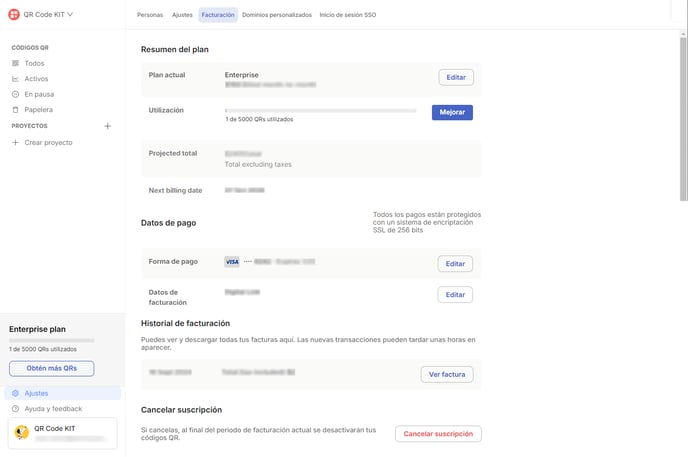The image size is (688, 457).
Task: Select the Todos grid icon
Action: [15, 63]
